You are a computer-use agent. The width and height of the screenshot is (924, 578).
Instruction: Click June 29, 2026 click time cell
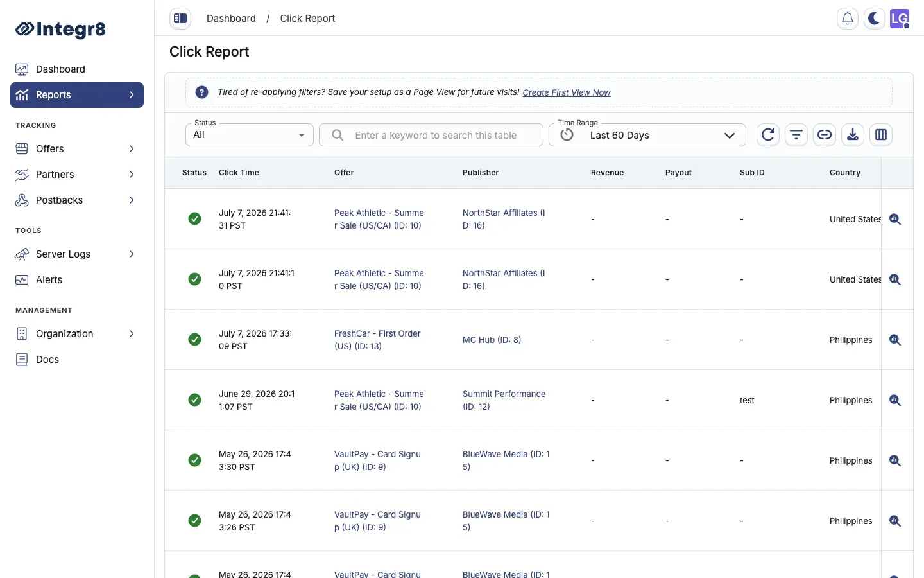coord(257,400)
